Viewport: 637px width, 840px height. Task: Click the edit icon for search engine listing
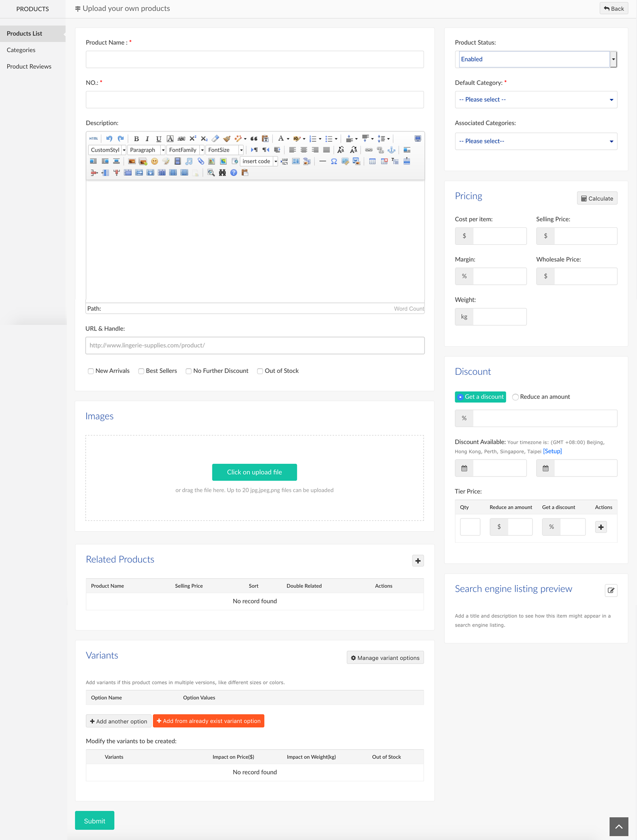pos(611,590)
